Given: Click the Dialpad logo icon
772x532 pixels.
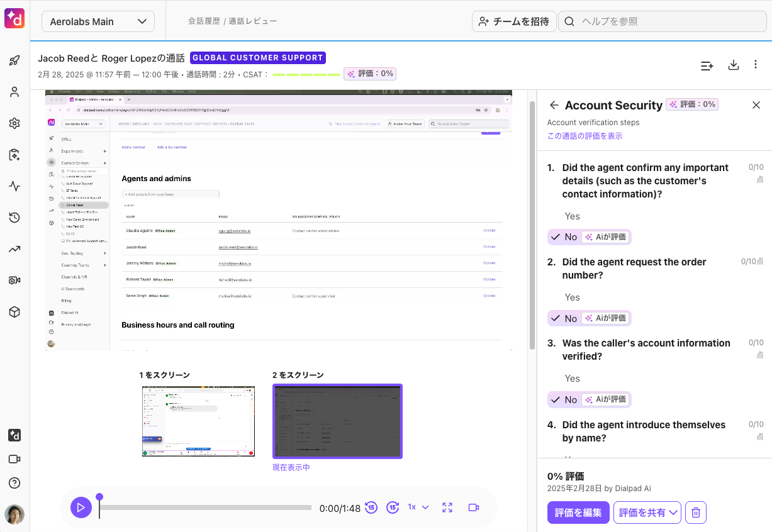Looking at the screenshot, I should point(14,19).
